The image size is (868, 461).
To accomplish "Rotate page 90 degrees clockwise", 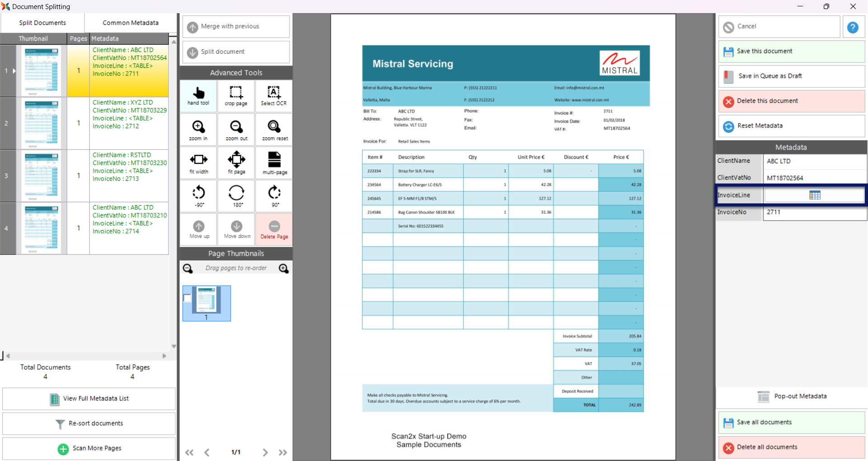I will coord(274,196).
